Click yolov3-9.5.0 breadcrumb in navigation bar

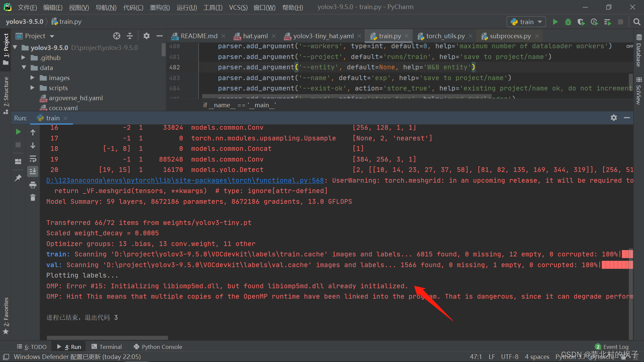tap(24, 22)
